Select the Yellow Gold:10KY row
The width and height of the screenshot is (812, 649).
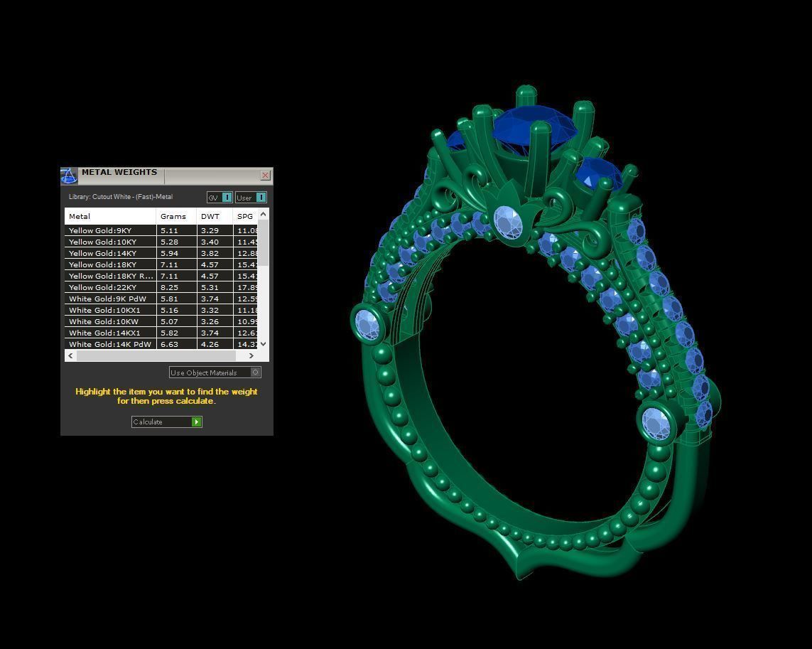(161, 242)
